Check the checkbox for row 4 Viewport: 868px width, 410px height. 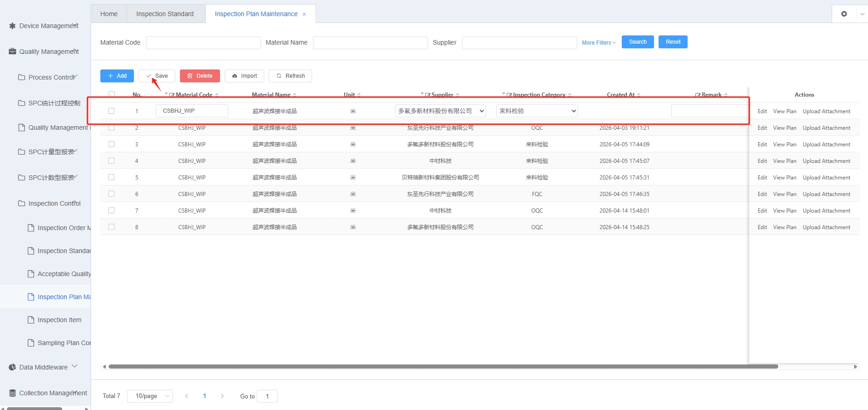(111, 161)
